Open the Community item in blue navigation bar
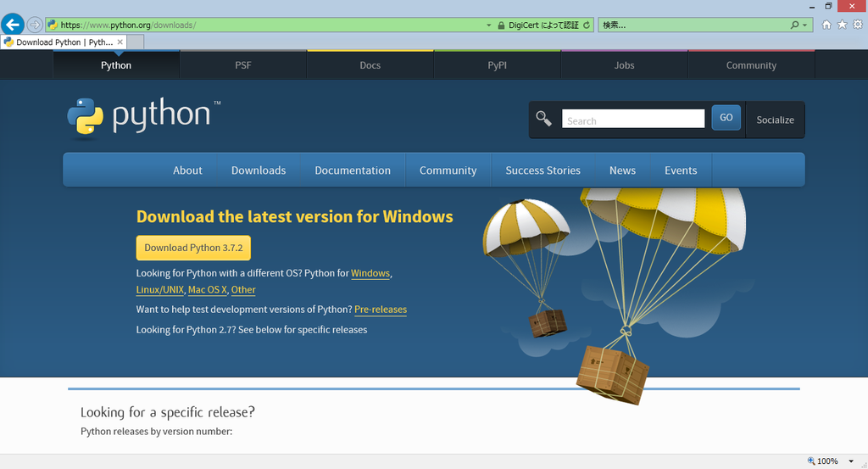The image size is (868, 469). click(x=448, y=170)
